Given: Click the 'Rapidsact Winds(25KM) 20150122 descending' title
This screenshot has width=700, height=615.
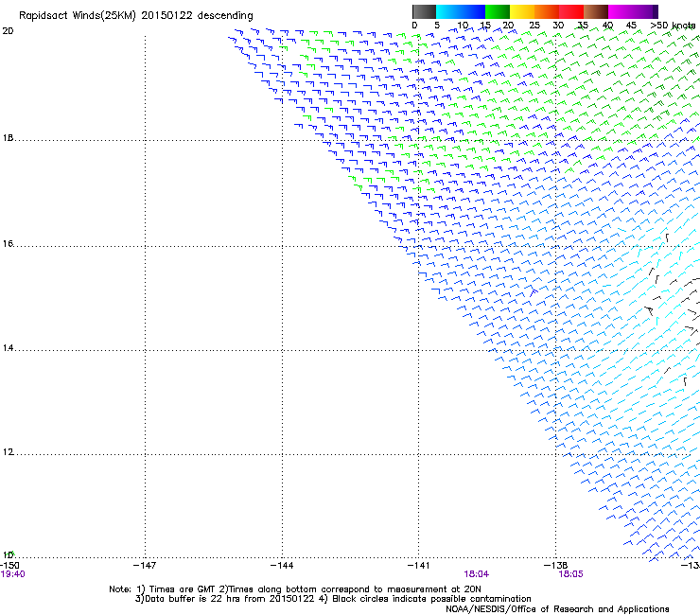Looking at the screenshot, I should tap(135, 15).
